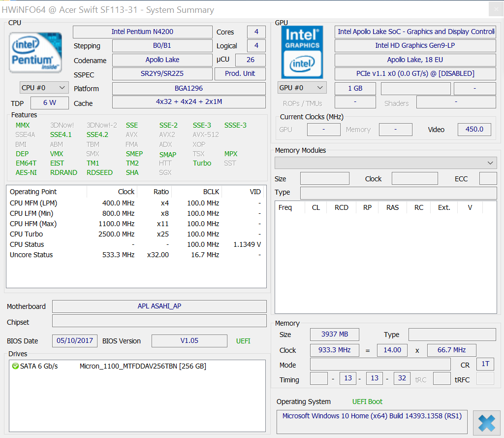Click the TDP value 6 W

pos(50,103)
